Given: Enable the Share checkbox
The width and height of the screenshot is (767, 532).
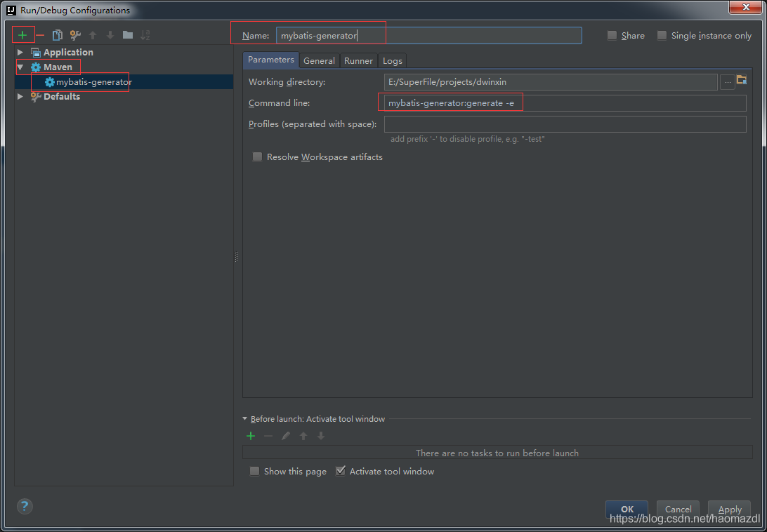Looking at the screenshot, I should [612, 35].
